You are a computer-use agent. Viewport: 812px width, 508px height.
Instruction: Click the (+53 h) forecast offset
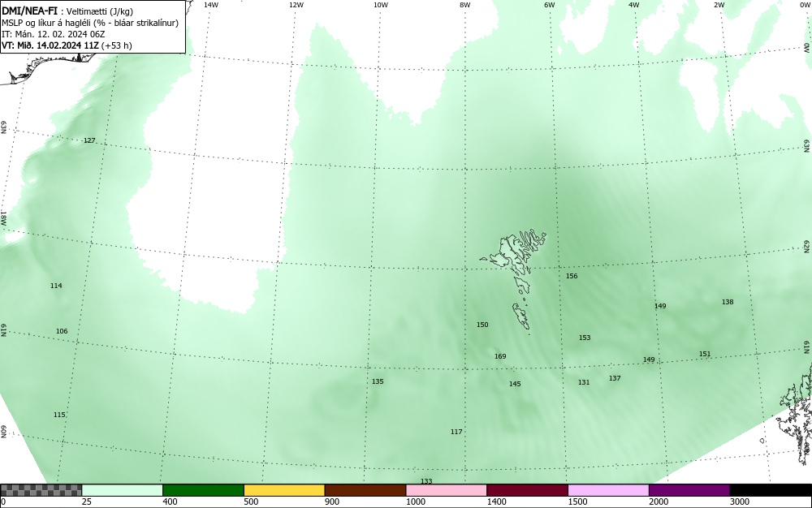pos(116,45)
